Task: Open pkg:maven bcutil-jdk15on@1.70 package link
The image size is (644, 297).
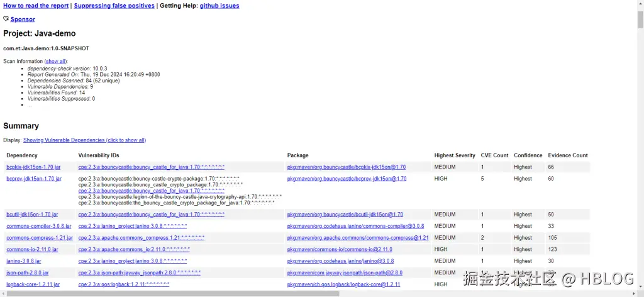Action: 345,215
